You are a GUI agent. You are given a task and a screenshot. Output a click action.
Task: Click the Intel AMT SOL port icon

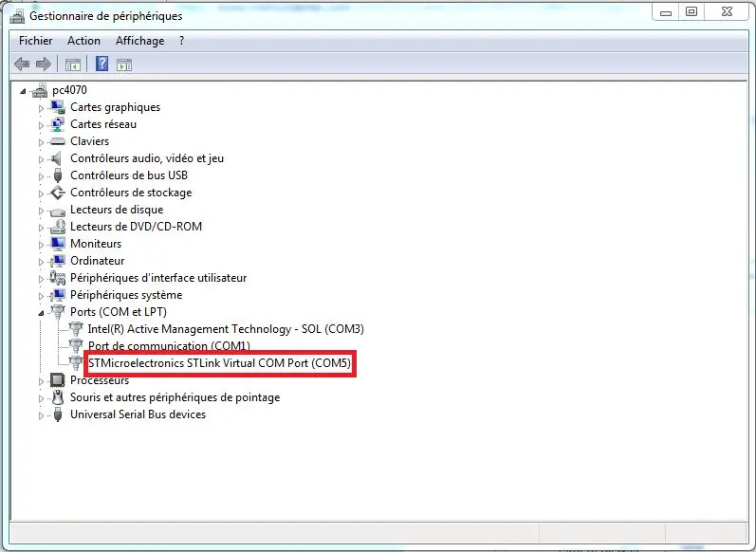click(76, 329)
